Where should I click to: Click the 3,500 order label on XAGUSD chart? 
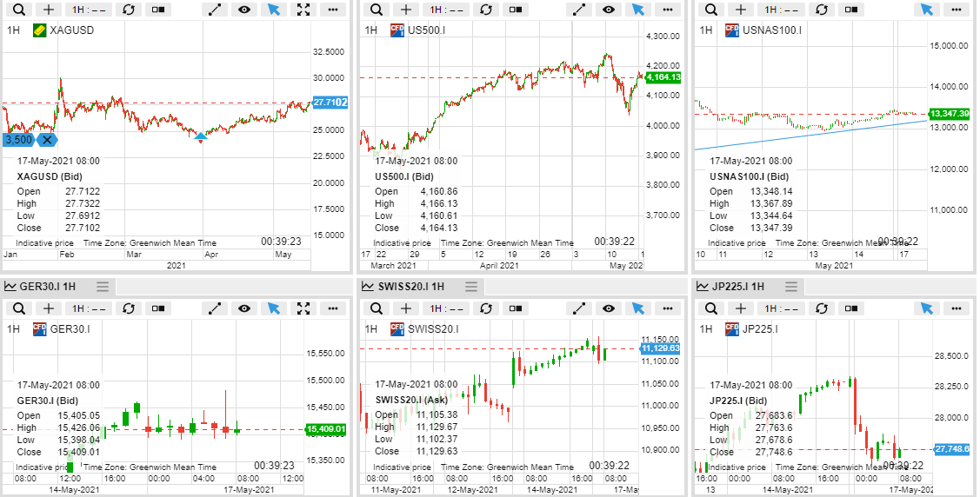tap(19, 140)
